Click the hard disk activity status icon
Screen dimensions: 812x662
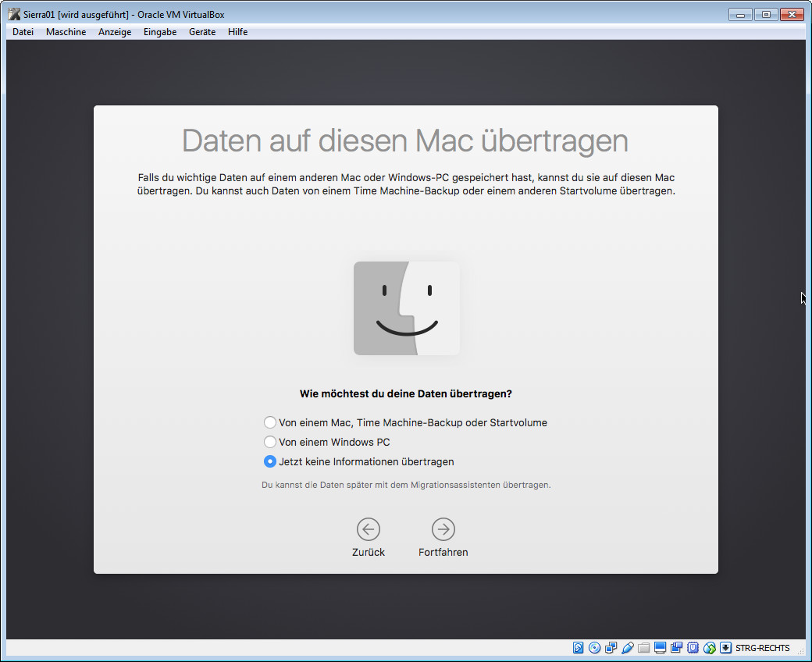(x=579, y=648)
